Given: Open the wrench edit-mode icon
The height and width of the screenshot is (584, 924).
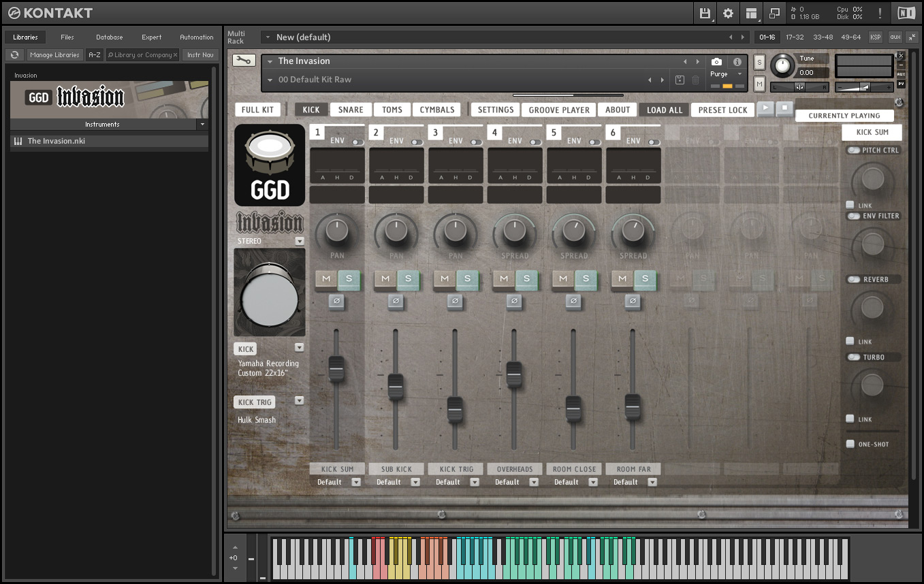Looking at the screenshot, I should [x=244, y=61].
